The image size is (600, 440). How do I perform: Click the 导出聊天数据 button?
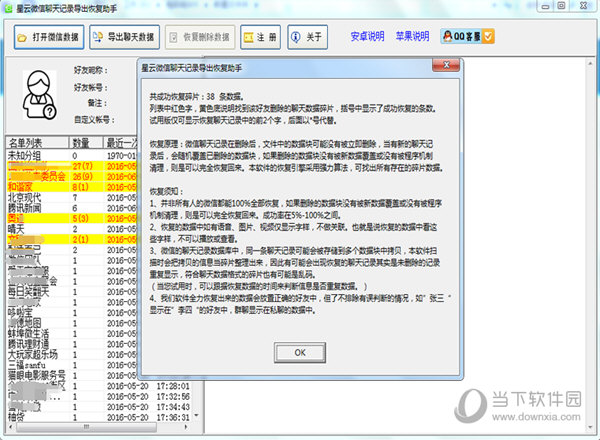pyautogui.click(x=124, y=37)
